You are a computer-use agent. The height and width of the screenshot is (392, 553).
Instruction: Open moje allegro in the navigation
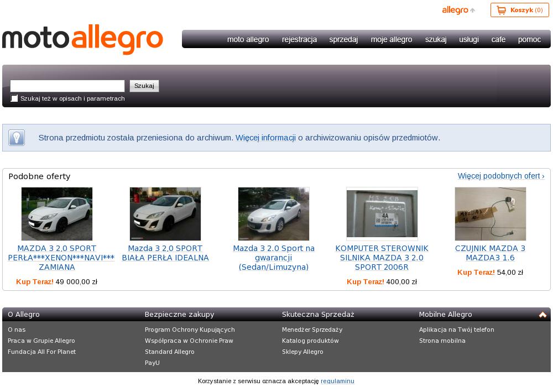tap(392, 39)
